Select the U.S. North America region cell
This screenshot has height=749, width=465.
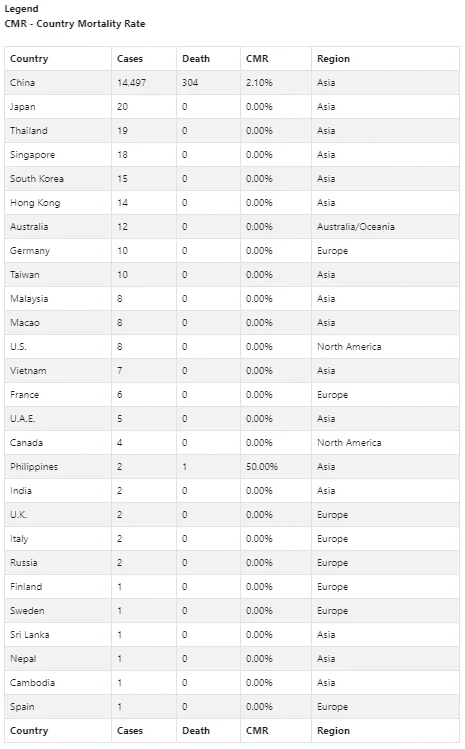tap(349, 347)
